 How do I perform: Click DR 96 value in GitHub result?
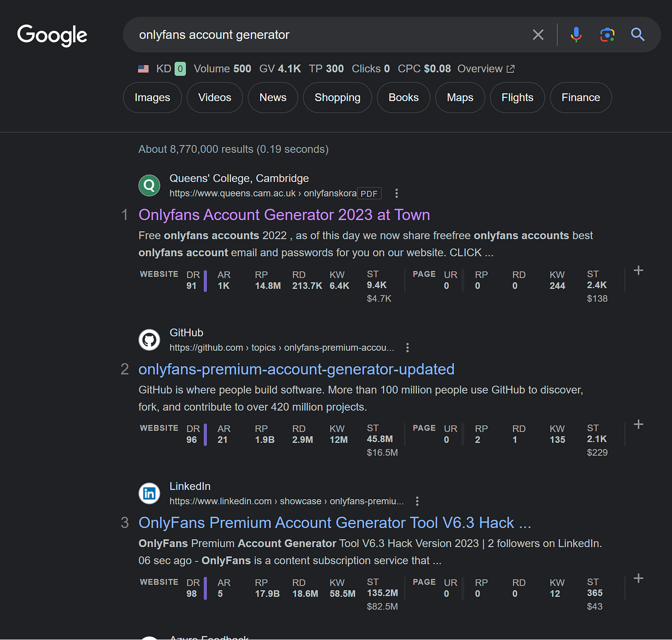192,440
